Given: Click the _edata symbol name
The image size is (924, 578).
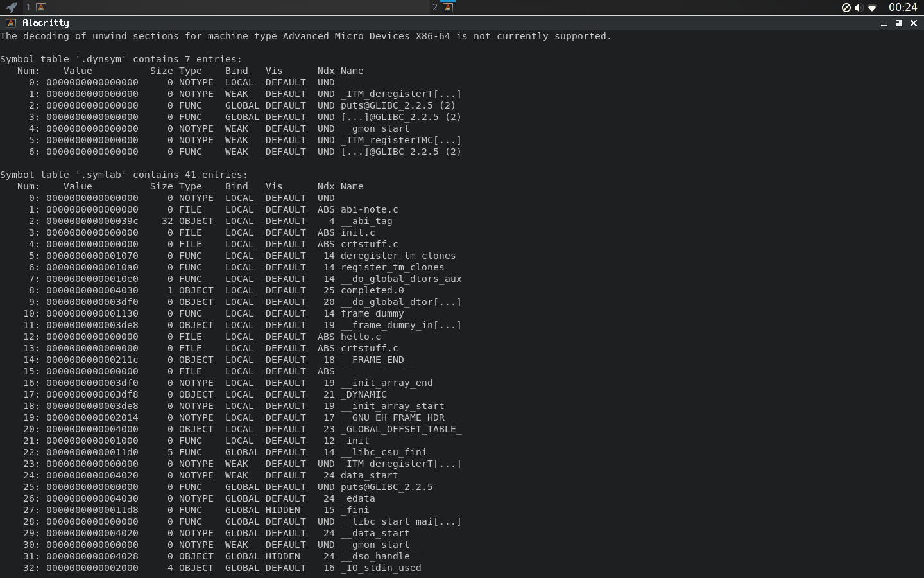Looking at the screenshot, I should point(357,498).
